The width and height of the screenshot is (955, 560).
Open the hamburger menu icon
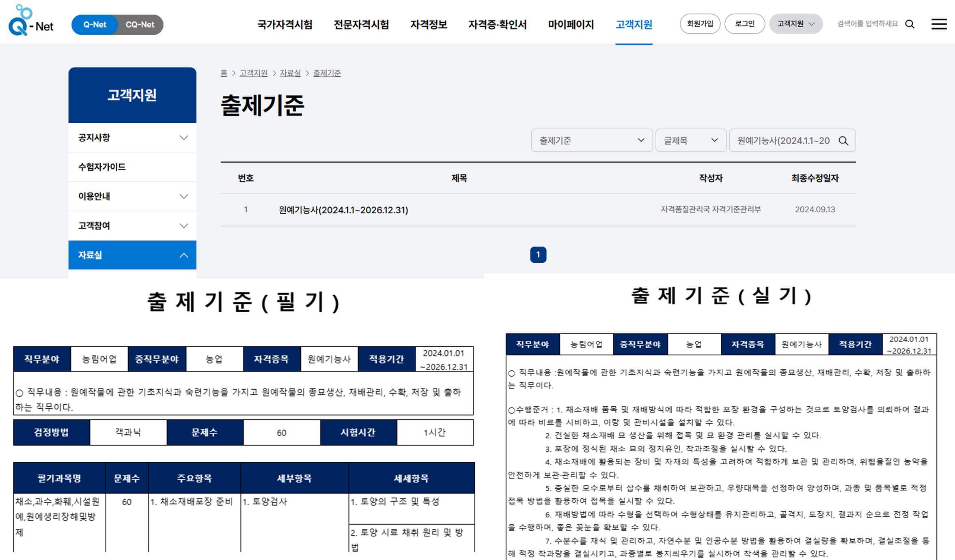click(x=939, y=24)
